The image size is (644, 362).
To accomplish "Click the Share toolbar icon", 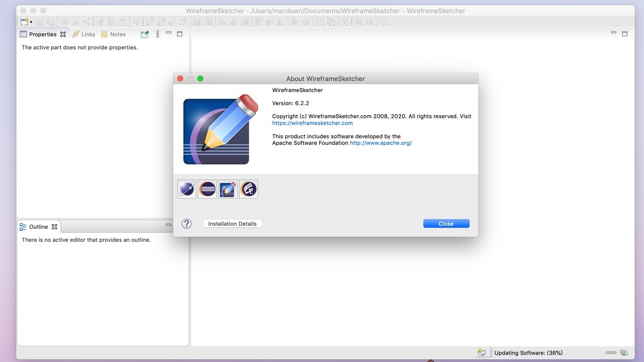I will click(87, 22).
